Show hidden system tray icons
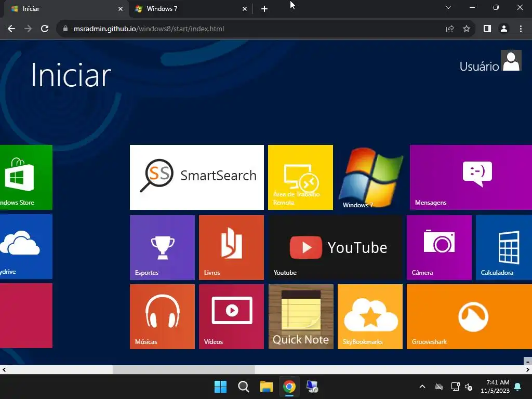 [x=422, y=387]
